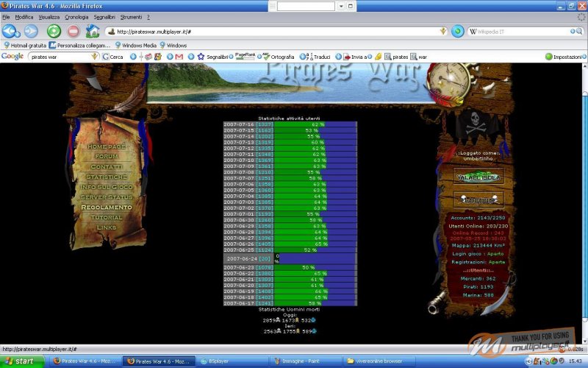
Task: Open the LINKS entry on the scroll menu
Action: (107, 227)
